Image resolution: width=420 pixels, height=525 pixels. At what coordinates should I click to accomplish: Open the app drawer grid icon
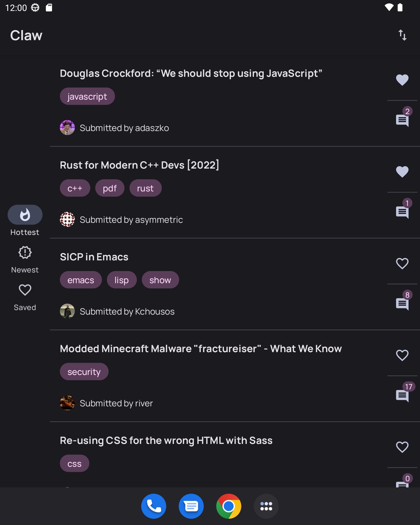(266, 506)
